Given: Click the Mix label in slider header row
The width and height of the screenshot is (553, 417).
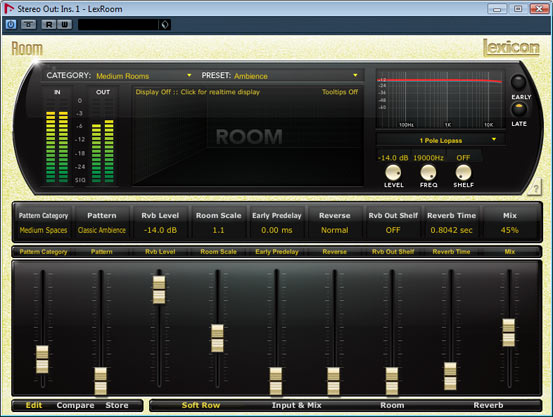Looking at the screenshot, I should (x=510, y=252).
